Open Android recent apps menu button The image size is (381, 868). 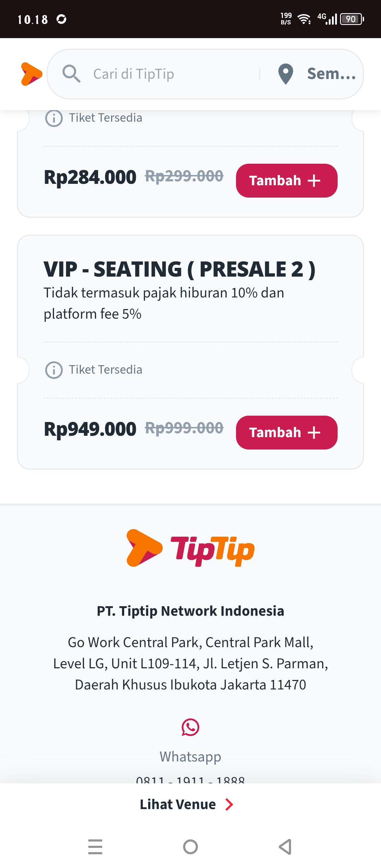(95, 847)
